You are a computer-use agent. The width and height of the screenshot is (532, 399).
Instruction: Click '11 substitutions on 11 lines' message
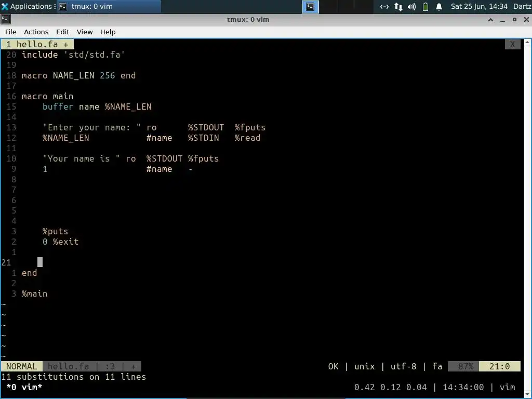coord(74,377)
